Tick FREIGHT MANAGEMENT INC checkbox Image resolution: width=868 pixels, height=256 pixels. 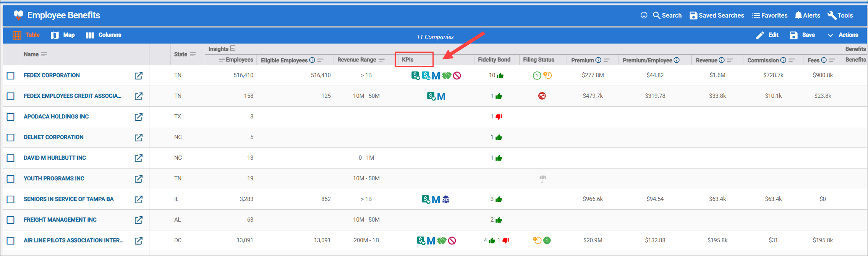(11, 220)
